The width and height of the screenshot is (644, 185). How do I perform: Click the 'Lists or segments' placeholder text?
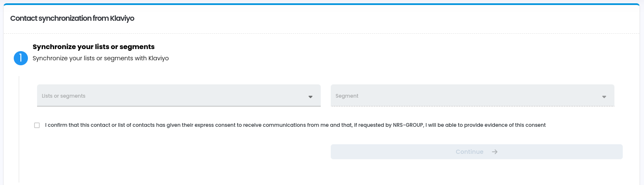[x=63, y=96]
